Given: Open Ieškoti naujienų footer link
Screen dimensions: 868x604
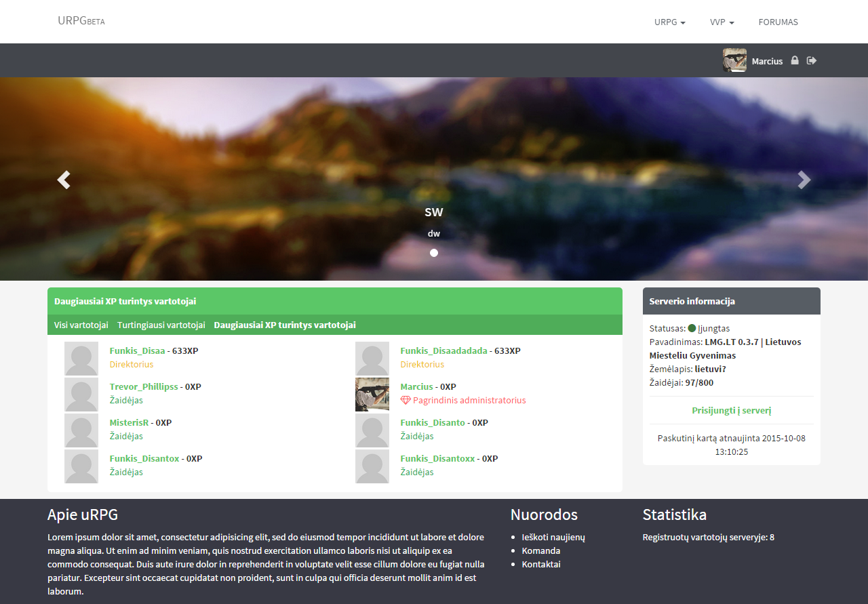Looking at the screenshot, I should [553, 537].
